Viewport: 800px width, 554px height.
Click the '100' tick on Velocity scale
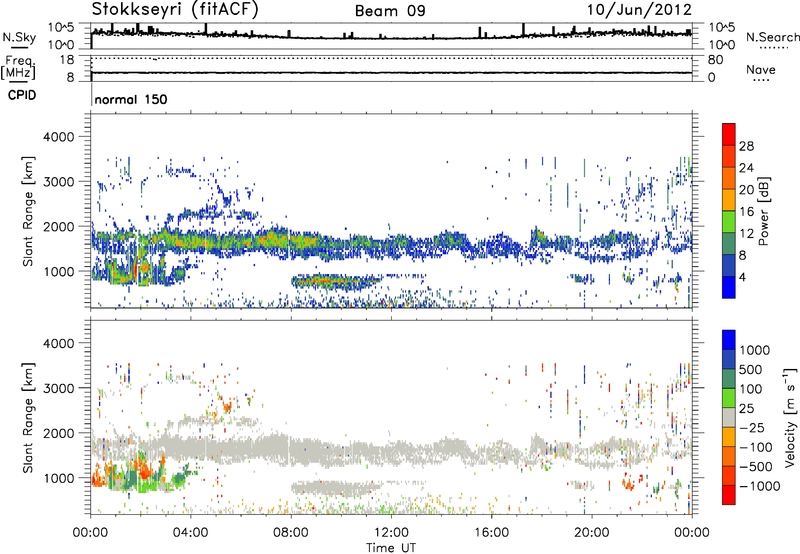[751, 389]
